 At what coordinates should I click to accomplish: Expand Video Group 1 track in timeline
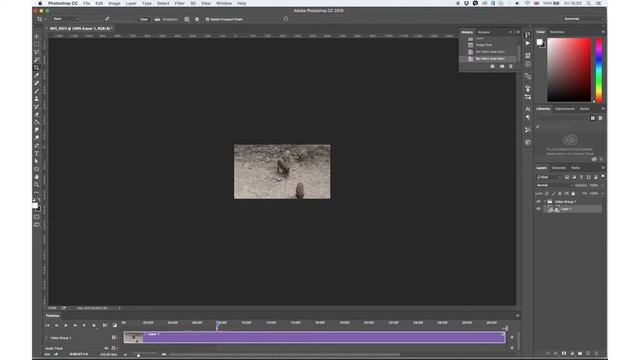[46, 338]
